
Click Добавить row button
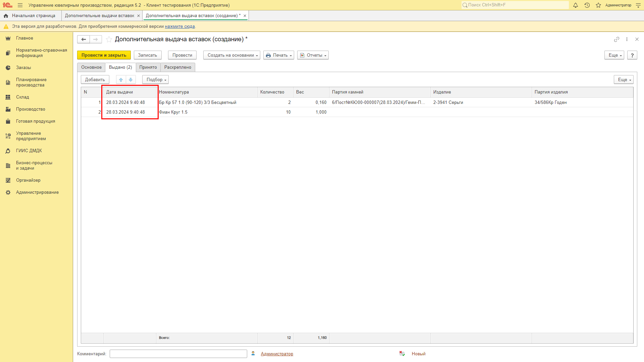[x=95, y=79]
